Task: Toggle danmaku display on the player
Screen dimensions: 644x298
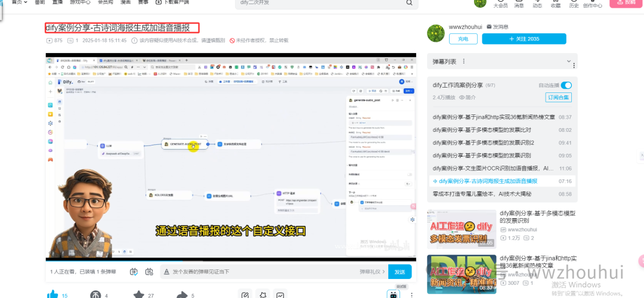Action: tap(134, 272)
